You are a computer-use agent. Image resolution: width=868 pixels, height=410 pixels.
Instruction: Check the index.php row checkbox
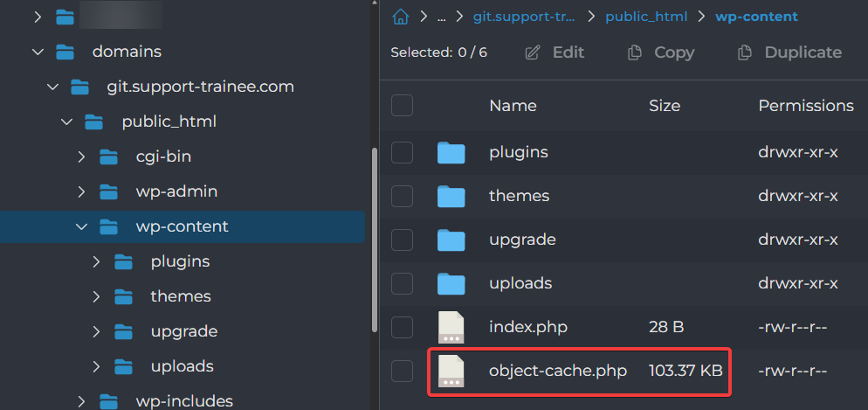(x=402, y=328)
